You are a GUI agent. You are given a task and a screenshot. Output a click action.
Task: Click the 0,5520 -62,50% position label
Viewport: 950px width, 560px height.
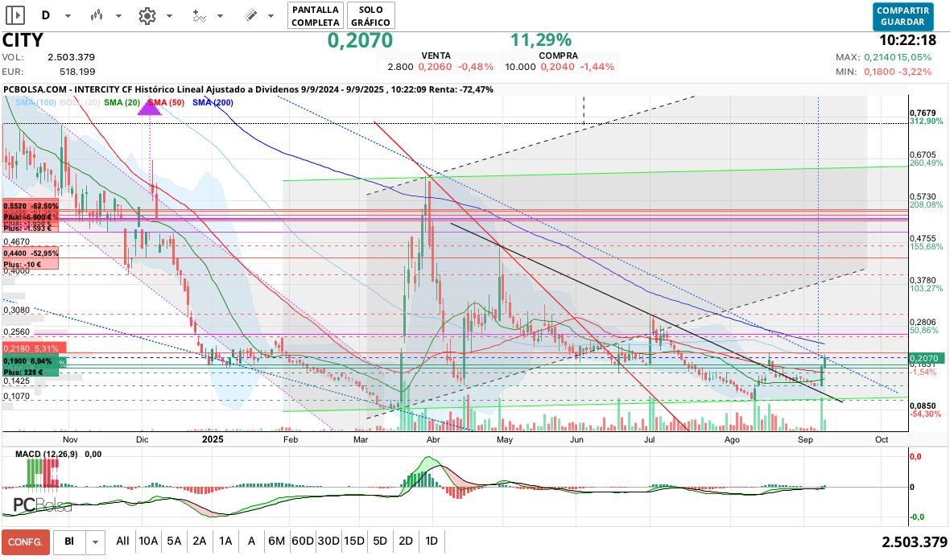coord(31,206)
